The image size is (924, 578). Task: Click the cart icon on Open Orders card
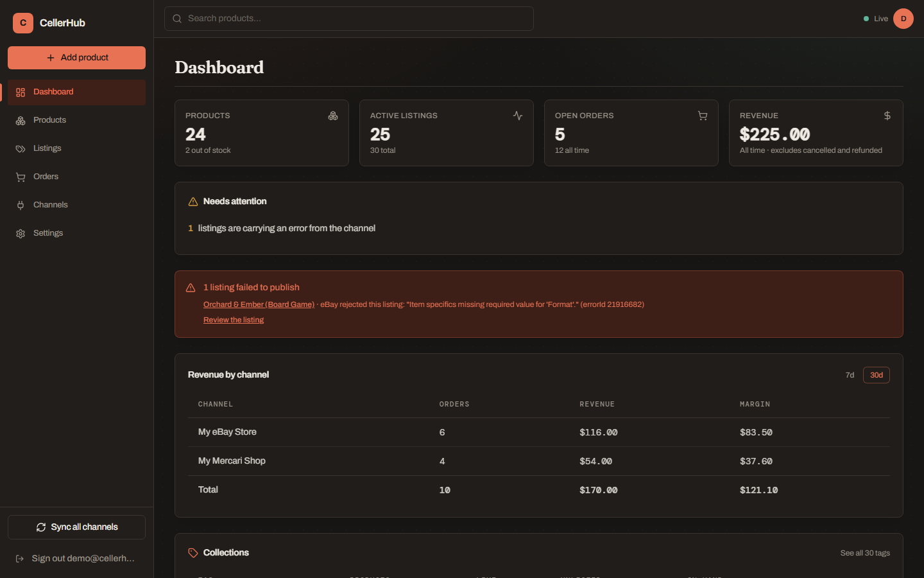[x=703, y=116]
